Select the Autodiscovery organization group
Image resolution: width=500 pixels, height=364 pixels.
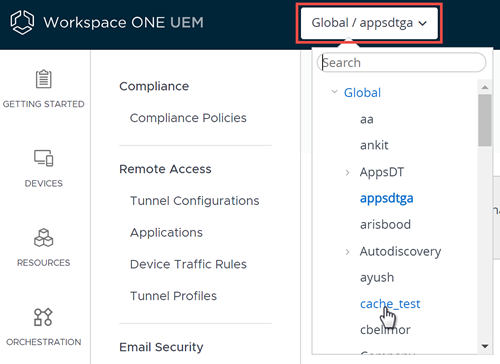coord(401,251)
